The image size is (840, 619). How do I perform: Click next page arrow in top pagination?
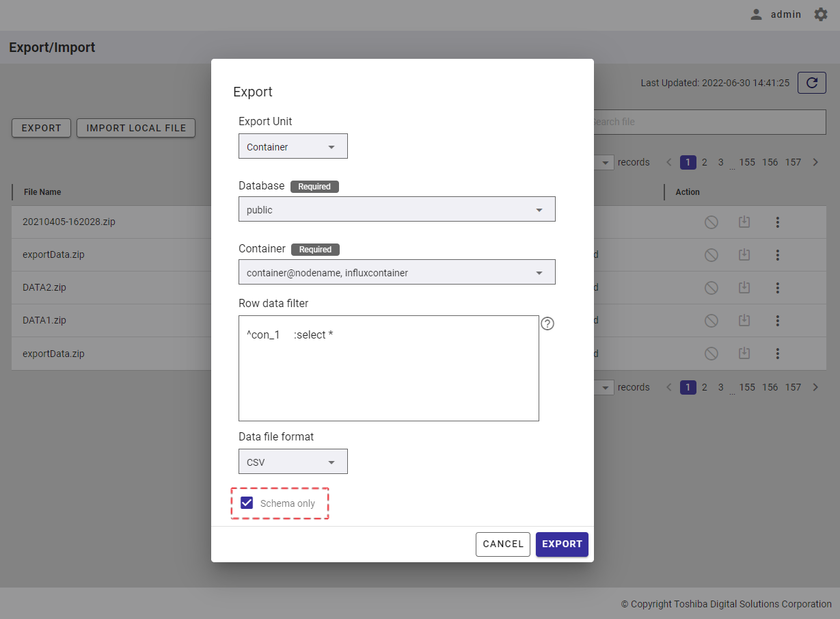click(815, 162)
